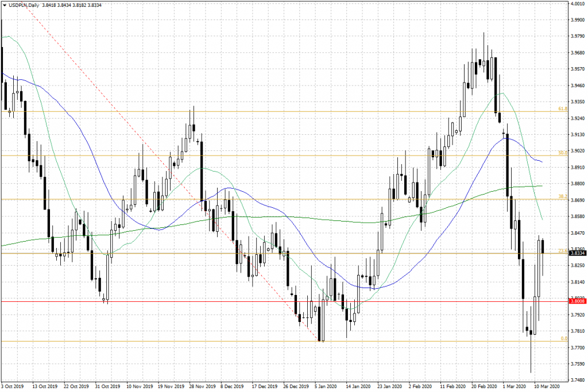The image size is (588, 392).
Task: Click the current price label 3.8334
Action: [578, 253]
